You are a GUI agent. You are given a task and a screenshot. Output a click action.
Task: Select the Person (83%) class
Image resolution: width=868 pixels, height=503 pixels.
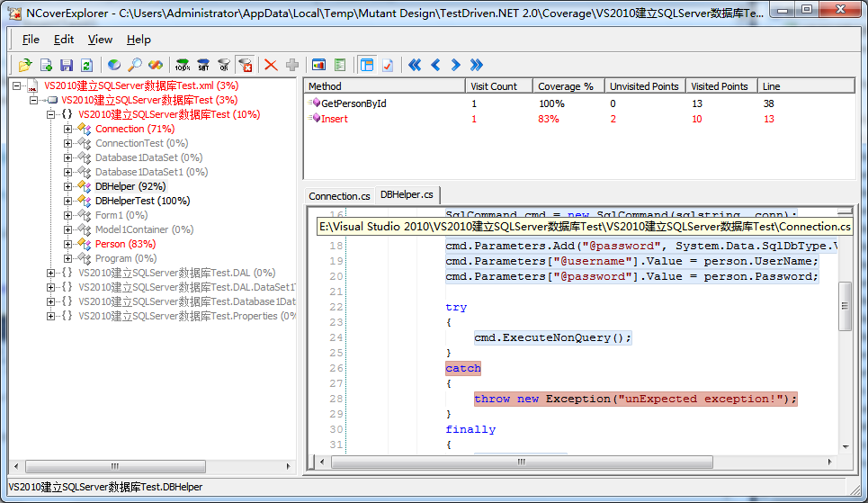pyautogui.click(x=125, y=244)
